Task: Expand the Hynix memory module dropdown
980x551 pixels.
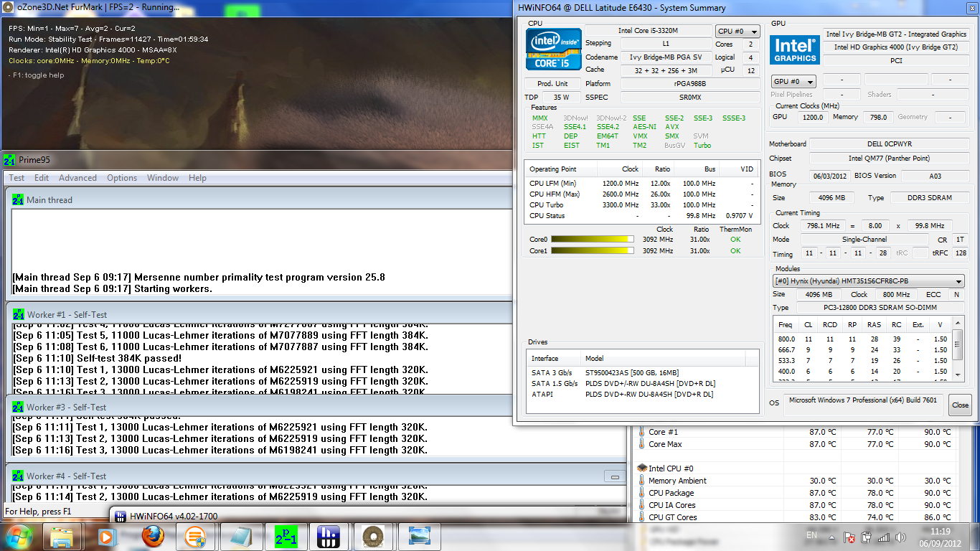Action: tap(869, 281)
